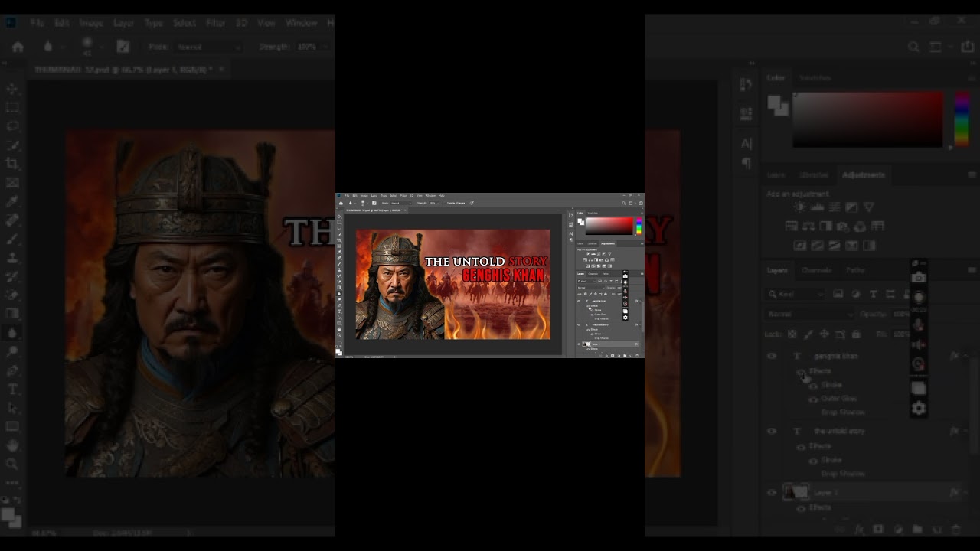Click the Genghis Khan artwork in small bright window
The width and height of the screenshot is (980, 551).
pos(452,284)
